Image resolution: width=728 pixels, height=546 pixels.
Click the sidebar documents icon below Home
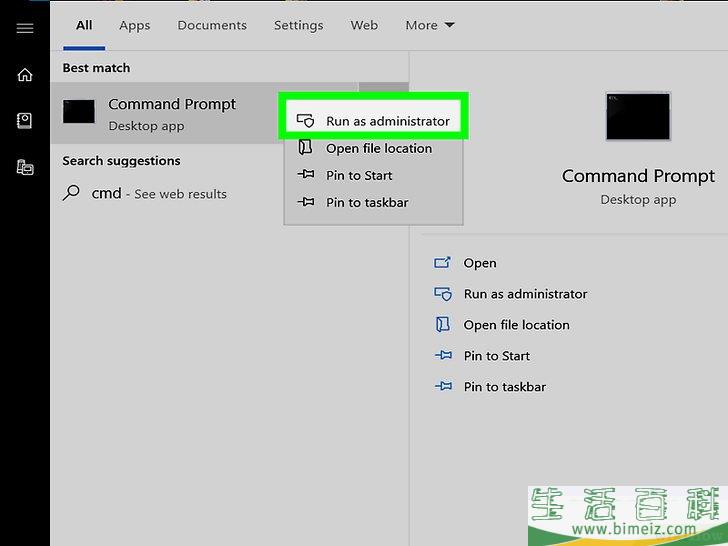point(25,121)
